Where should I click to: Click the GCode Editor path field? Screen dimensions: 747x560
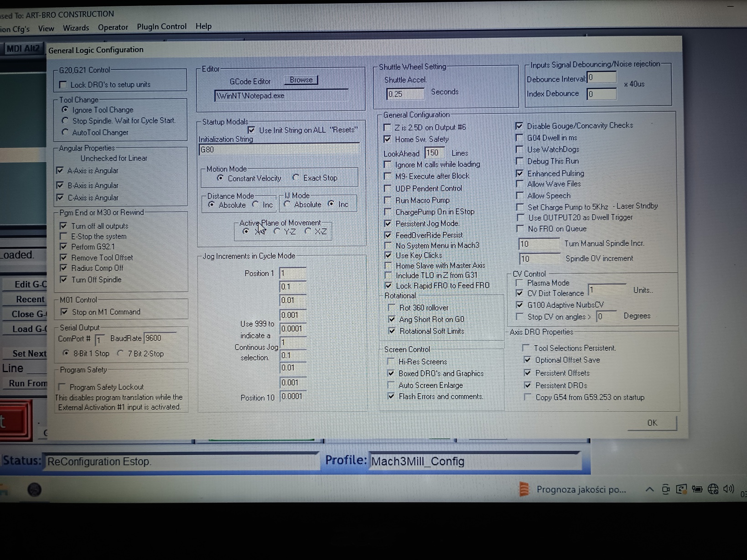[281, 95]
